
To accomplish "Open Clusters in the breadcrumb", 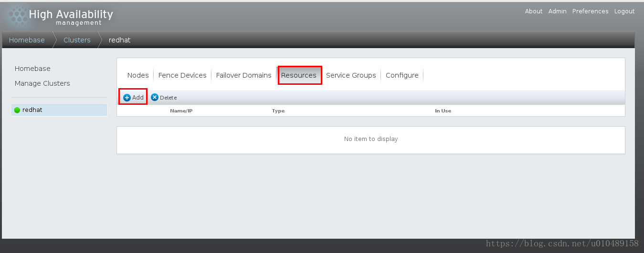I will [77, 40].
